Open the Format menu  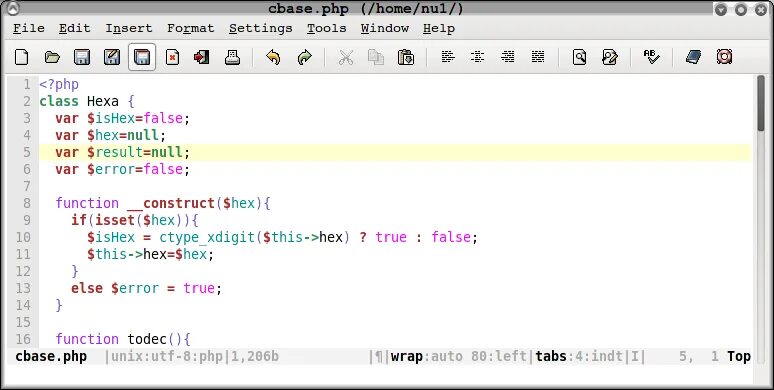pyautogui.click(x=191, y=29)
